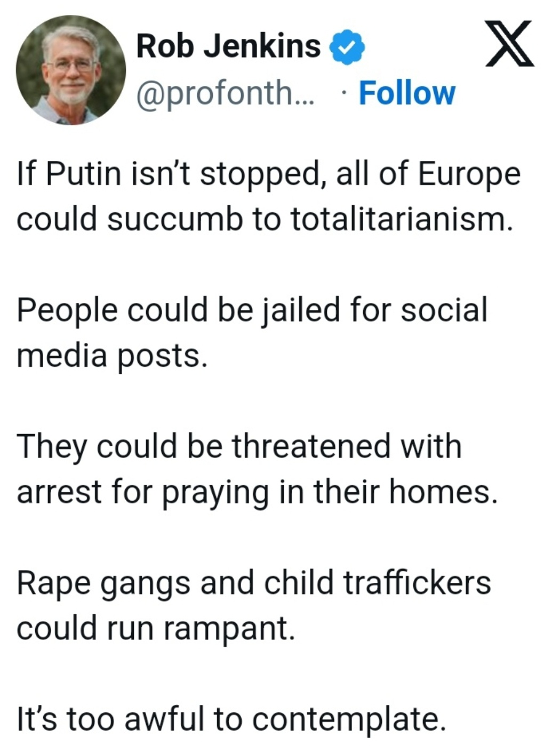This screenshot has height=746, width=560.
Task: Click the line "could succumb to totalitarianism."
Action: coord(265,219)
